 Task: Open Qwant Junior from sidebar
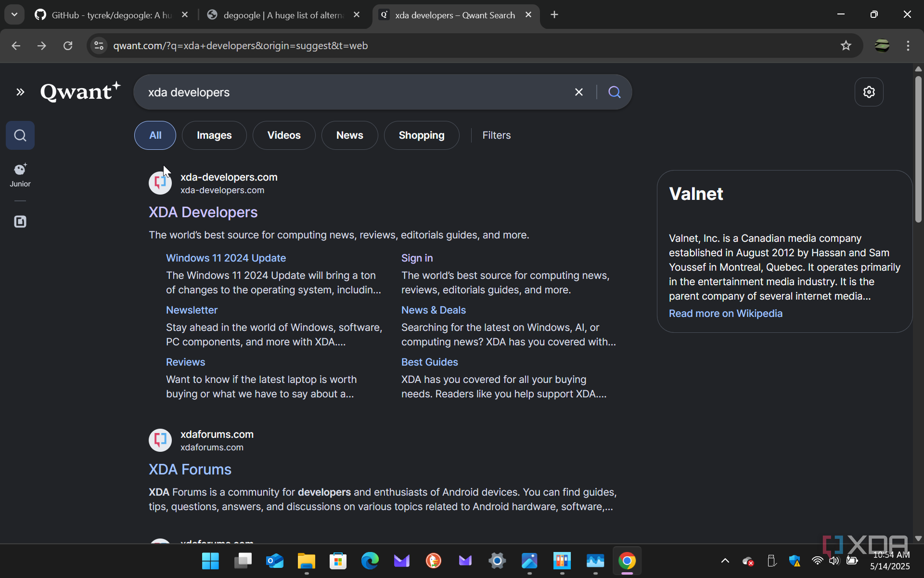pyautogui.click(x=20, y=175)
